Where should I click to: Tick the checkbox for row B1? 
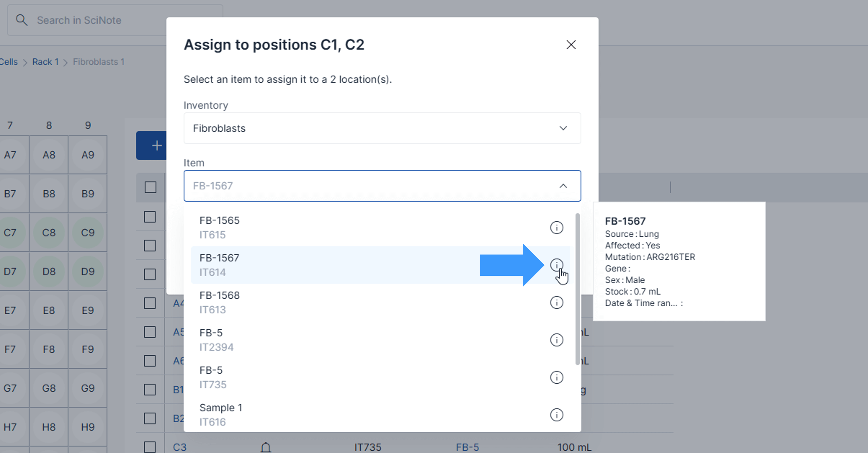[150, 390]
